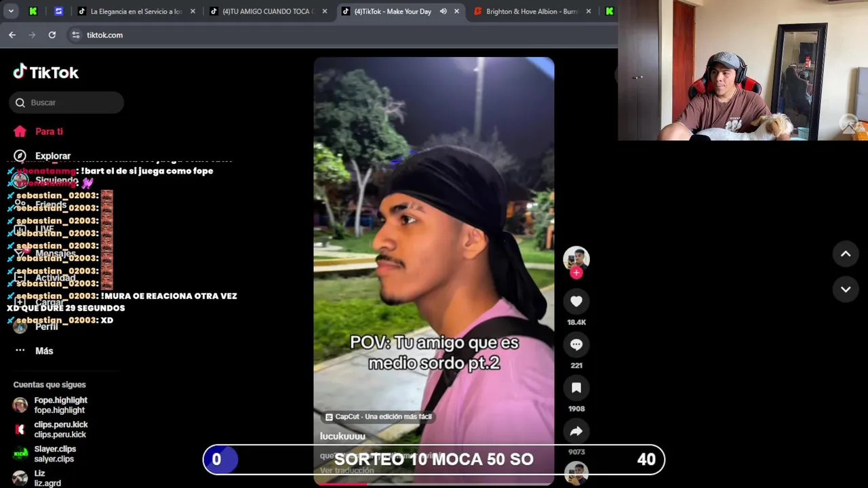Seek on the video progress bar
The height and width of the screenshot is (488, 868).
[x=433, y=483]
